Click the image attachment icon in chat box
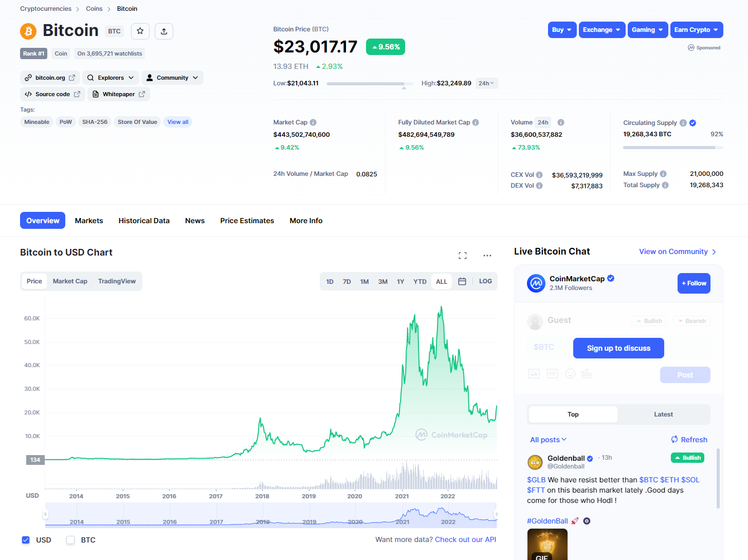The height and width of the screenshot is (560, 748). click(534, 374)
